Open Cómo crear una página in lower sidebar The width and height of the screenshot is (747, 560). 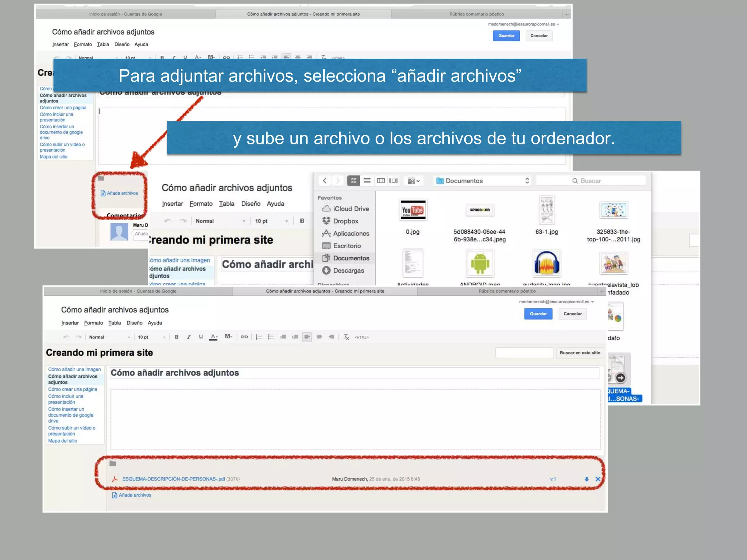click(x=73, y=389)
